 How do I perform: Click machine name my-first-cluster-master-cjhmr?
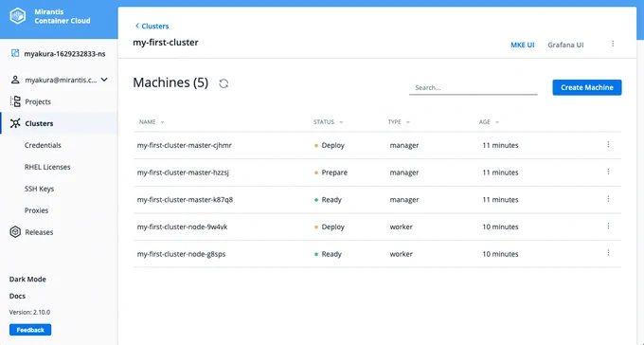(185, 145)
